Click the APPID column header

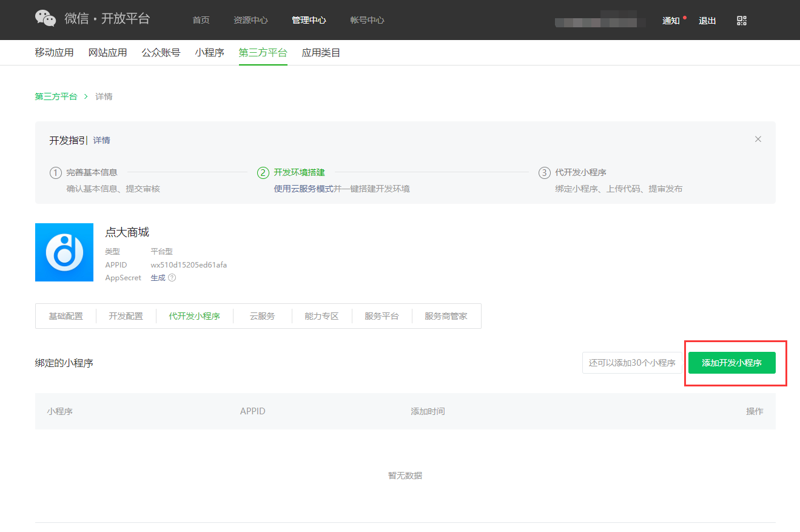coord(253,411)
